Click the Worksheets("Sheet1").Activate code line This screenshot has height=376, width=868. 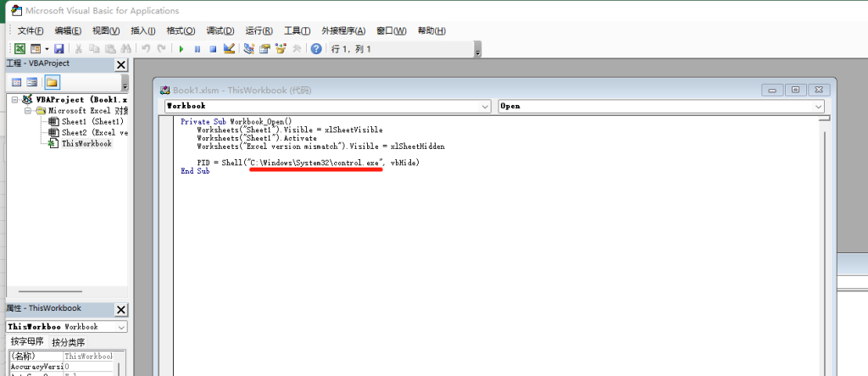click(x=257, y=138)
